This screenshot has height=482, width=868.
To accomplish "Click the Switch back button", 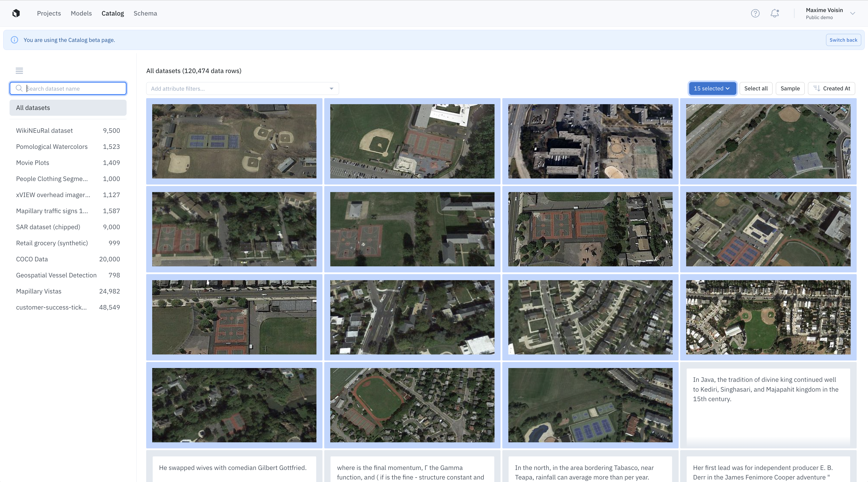I will (x=843, y=40).
